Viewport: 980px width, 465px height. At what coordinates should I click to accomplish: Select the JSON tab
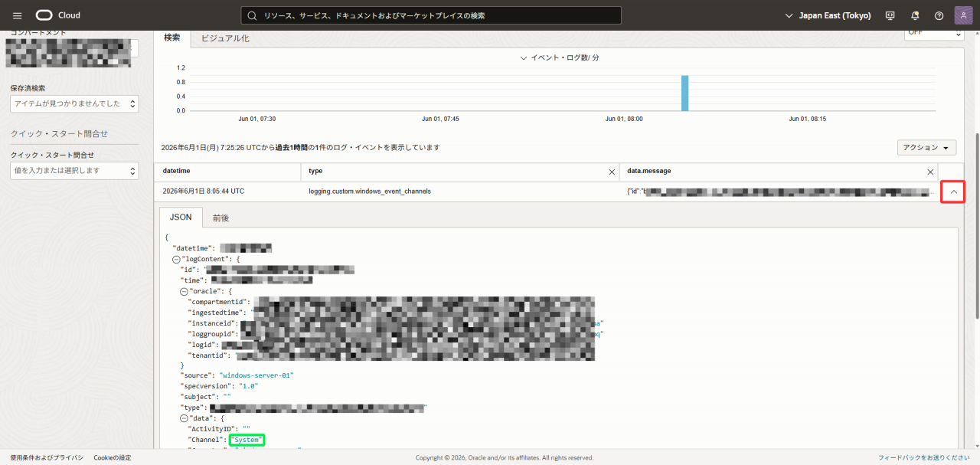(181, 218)
